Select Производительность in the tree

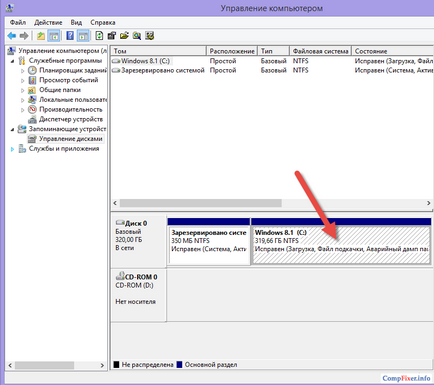pos(71,109)
